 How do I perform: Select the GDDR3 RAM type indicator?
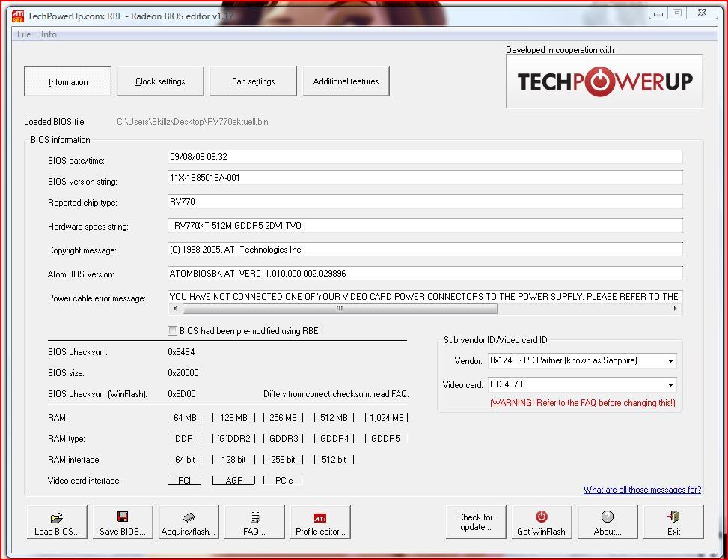(x=284, y=438)
